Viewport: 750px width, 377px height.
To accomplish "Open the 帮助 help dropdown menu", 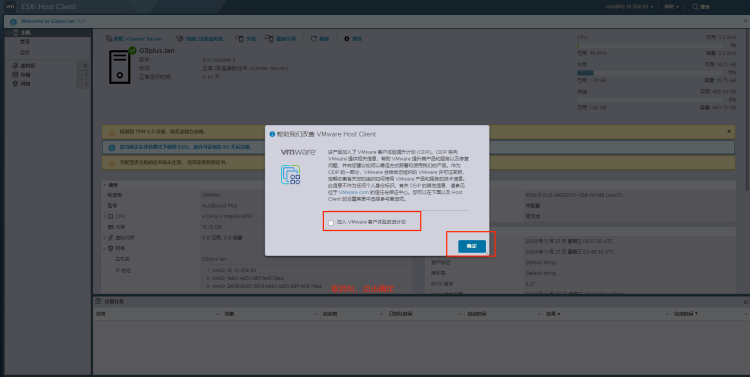I will coord(672,7).
